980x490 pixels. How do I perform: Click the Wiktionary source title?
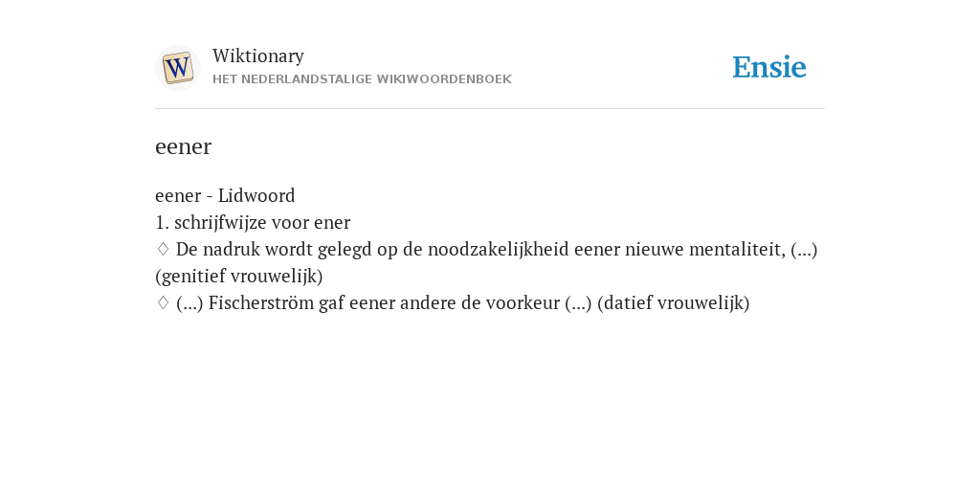click(258, 56)
